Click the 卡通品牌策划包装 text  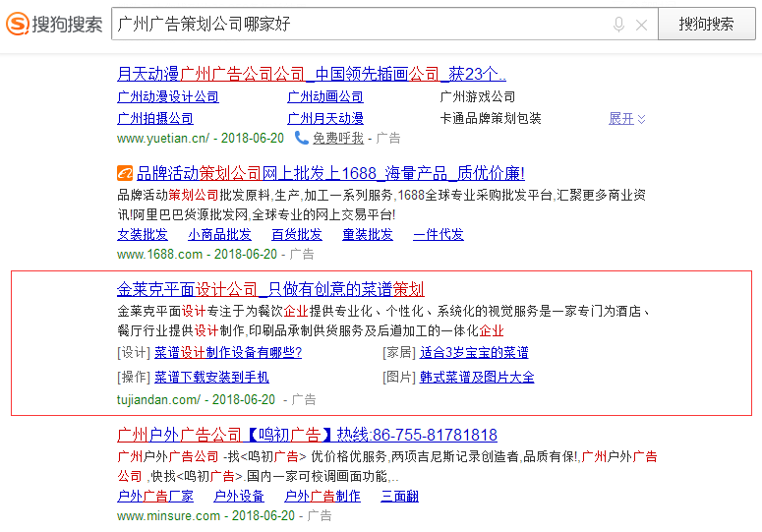pyautogui.click(x=491, y=118)
